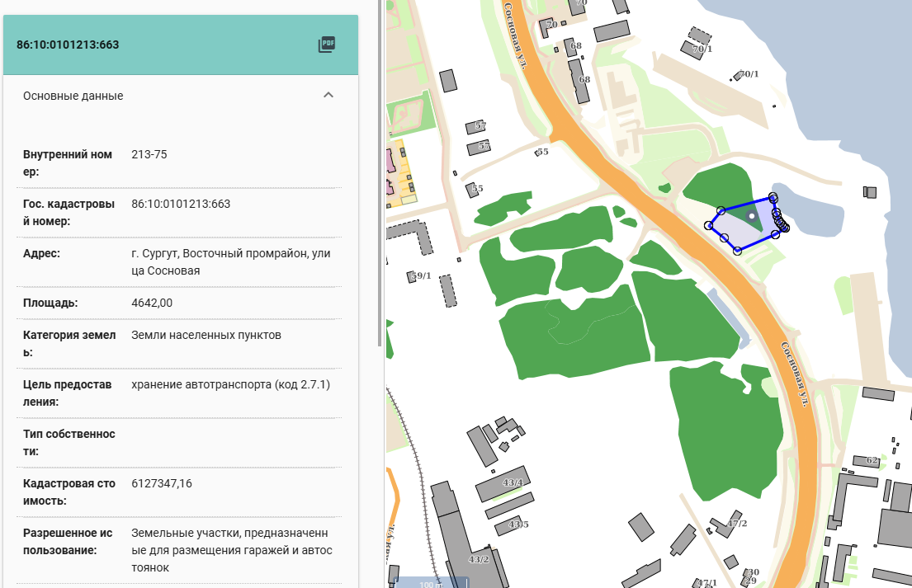Screen dimensions: 912x588
Task: Click the Основные данные section title
Action: [x=73, y=96]
